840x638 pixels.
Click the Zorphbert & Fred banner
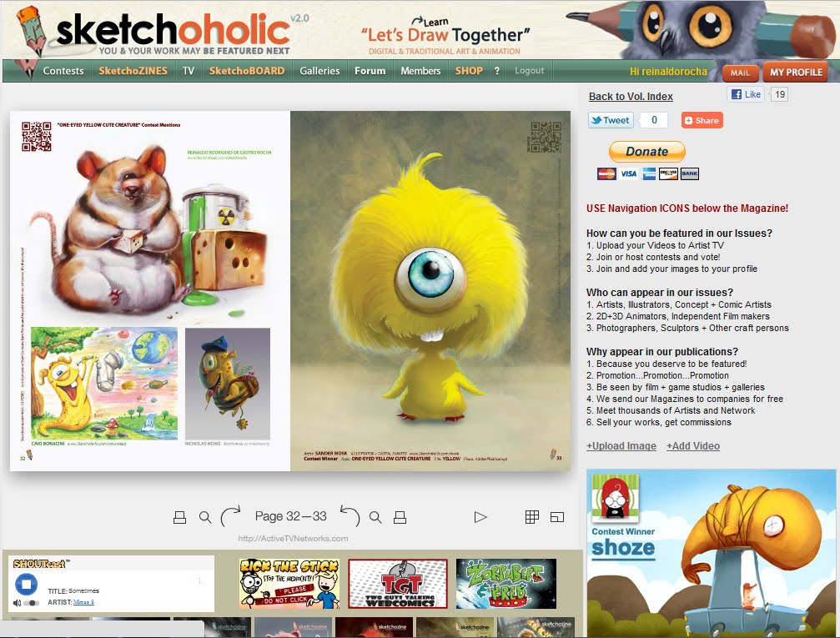506,583
